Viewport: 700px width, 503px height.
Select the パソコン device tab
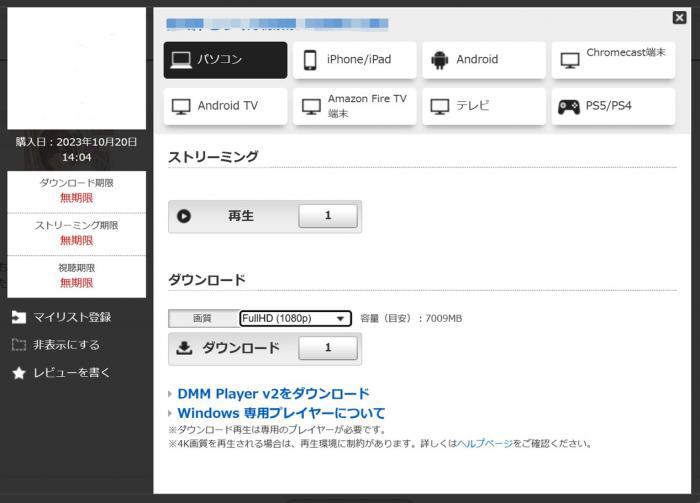225,60
